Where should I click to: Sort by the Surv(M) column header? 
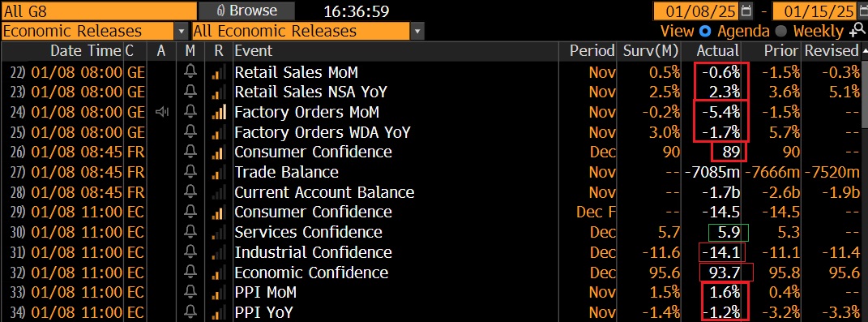tap(651, 51)
